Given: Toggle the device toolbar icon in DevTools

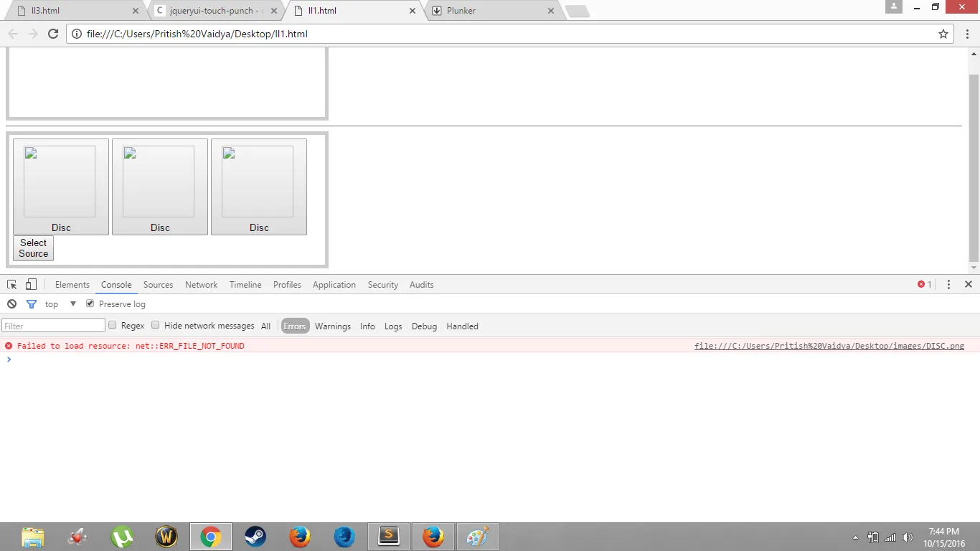Looking at the screenshot, I should pos(31,285).
